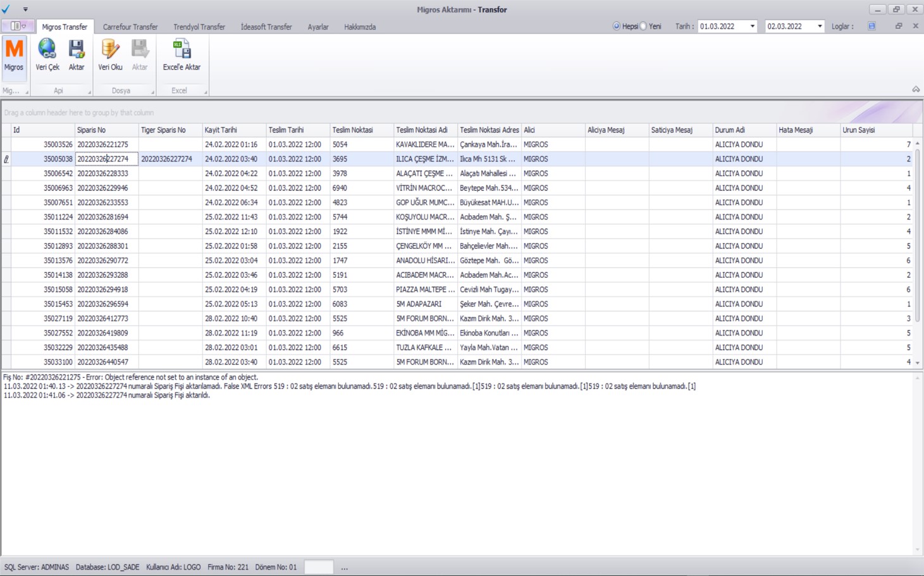The height and width of the screenshot is (576, 924).
Task: Select the Hepsi radio button
Action: [x=617, y=27]
